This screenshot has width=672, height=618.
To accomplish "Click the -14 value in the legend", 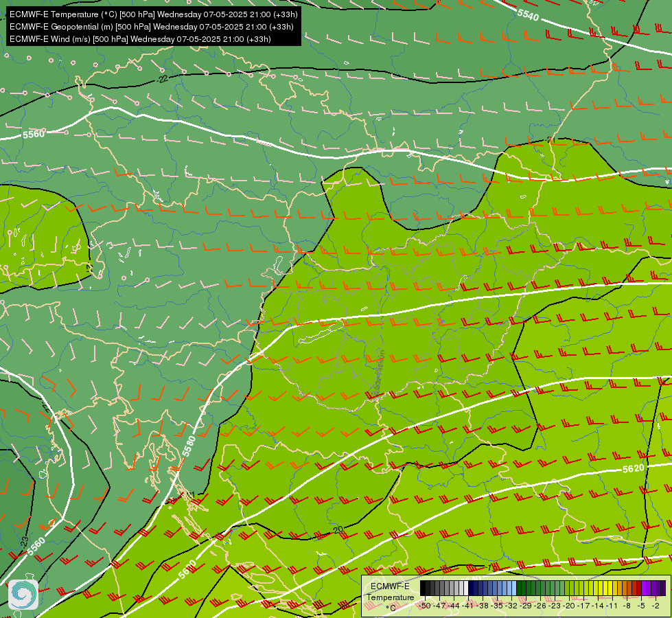I will 599,606.
